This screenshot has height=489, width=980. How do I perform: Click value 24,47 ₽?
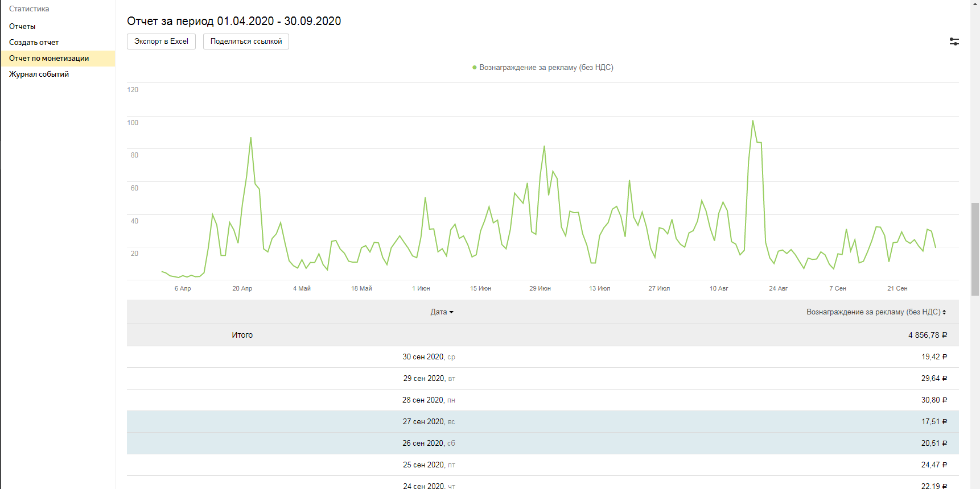click(934, 465)
